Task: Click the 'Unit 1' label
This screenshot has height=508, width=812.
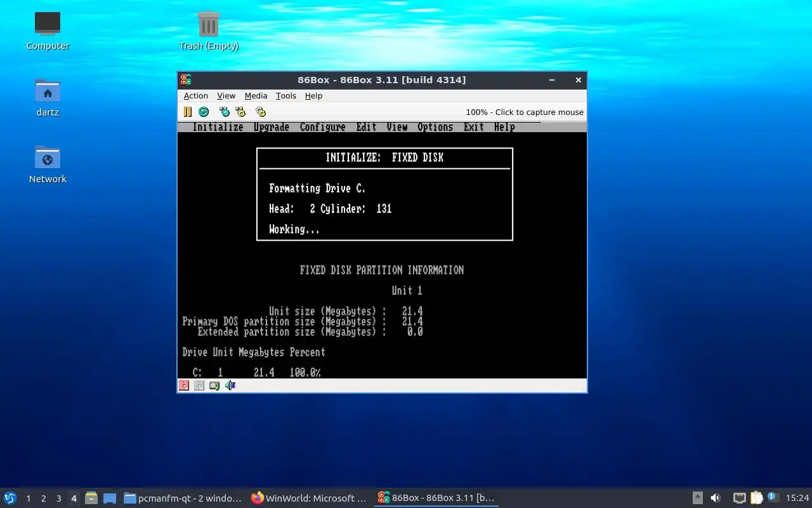Action: point(407,290)
